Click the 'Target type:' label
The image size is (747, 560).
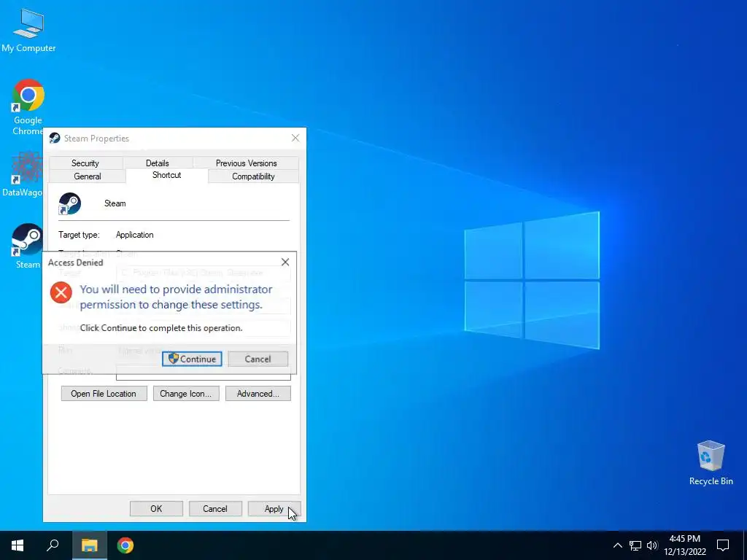coord(79,235)
